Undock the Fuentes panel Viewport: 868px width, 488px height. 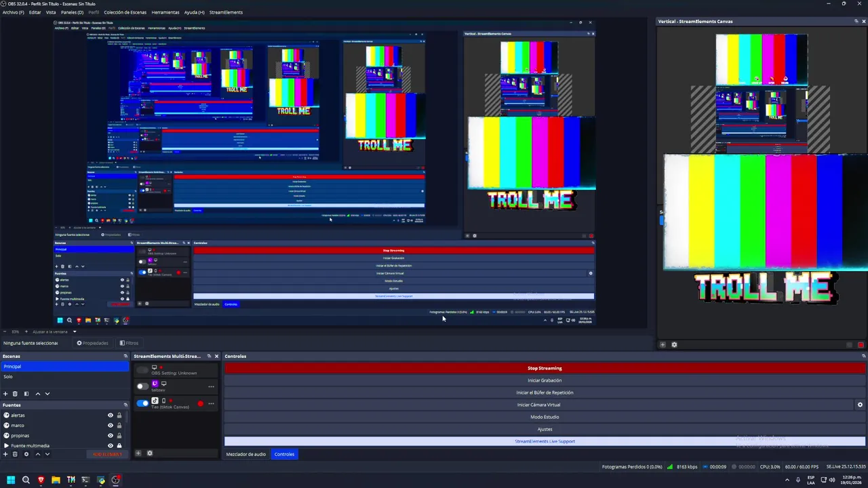[x=125, y=405]
